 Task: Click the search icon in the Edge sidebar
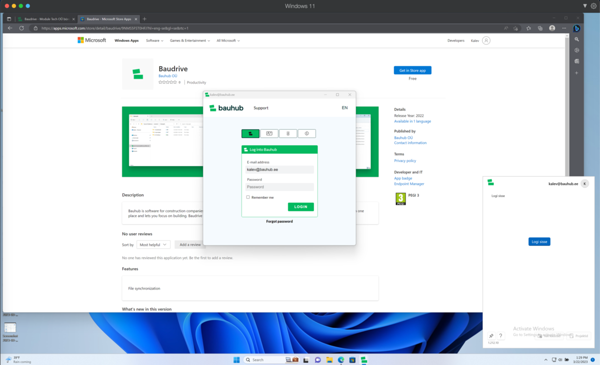tap(576, 39)
